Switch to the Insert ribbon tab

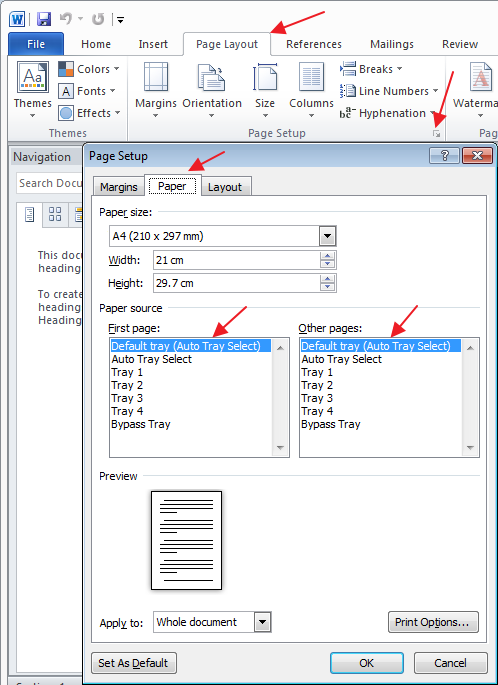pos(153,44)
